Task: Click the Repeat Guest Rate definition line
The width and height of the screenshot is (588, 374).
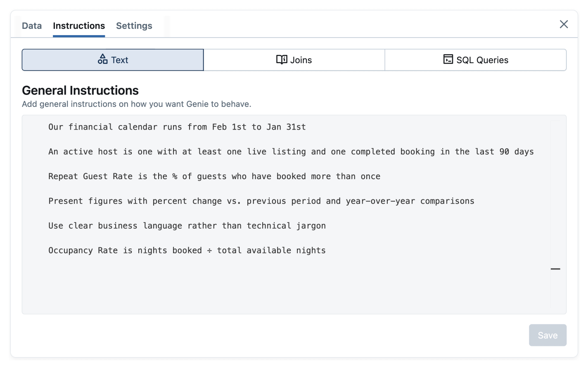Action: click(x=214, y=177)
